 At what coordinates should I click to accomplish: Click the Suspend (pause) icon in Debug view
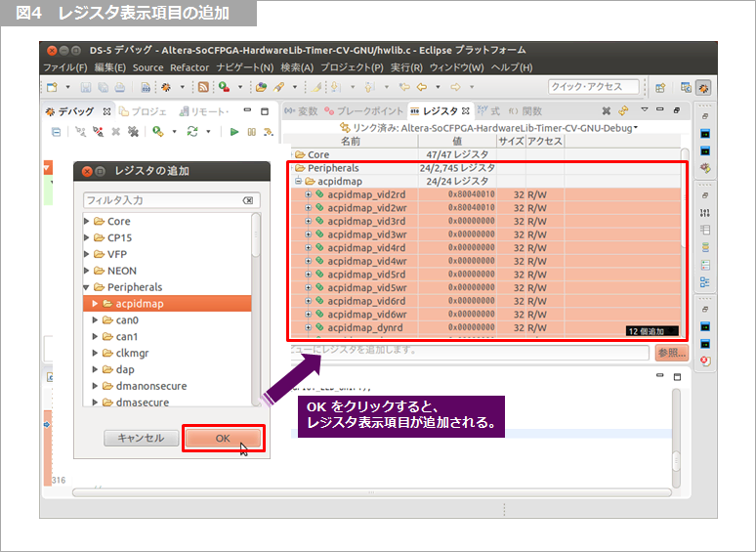pyautogui.click(x=251, y=132)
